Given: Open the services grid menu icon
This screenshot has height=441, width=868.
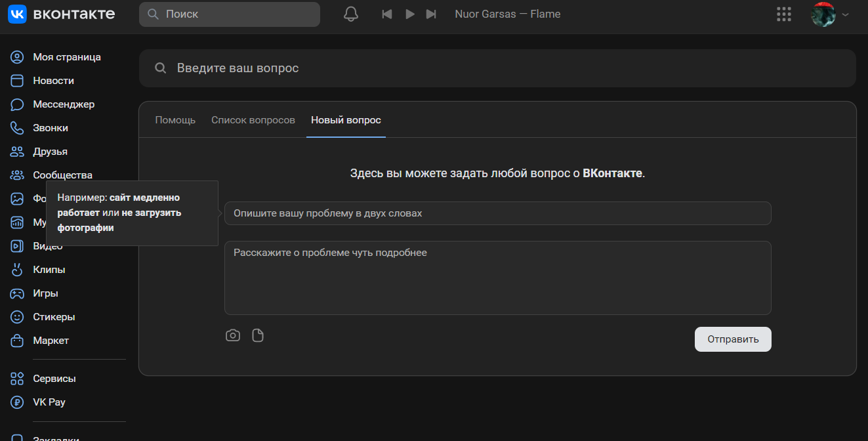Looking at the screenshot, I should click(x=783, y=14).
